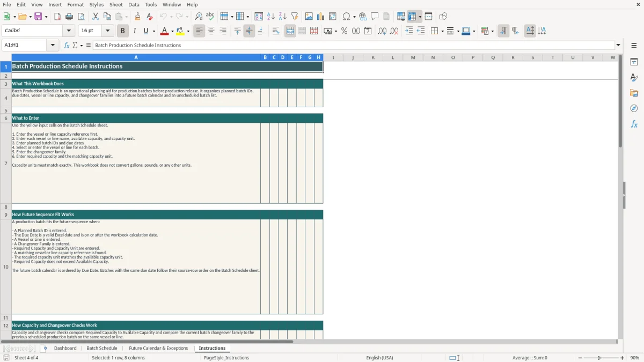
Task: Align text left
Action: (x=200, y=31)
